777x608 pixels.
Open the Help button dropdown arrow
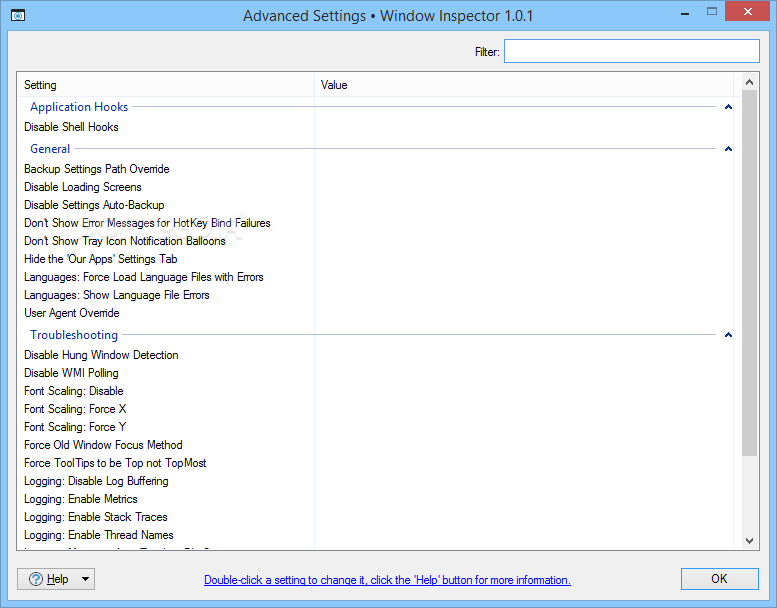[85, 579]
